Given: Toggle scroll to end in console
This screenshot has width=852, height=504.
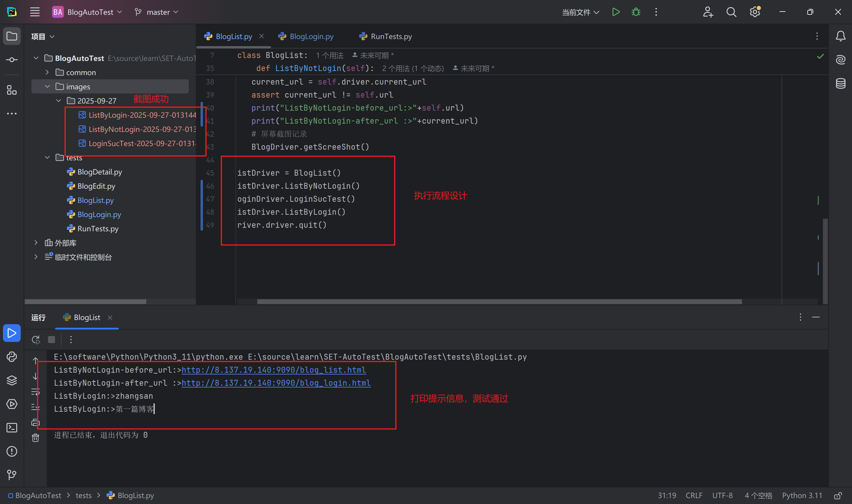Looking at the screenshot, I should tap(35, 407).
